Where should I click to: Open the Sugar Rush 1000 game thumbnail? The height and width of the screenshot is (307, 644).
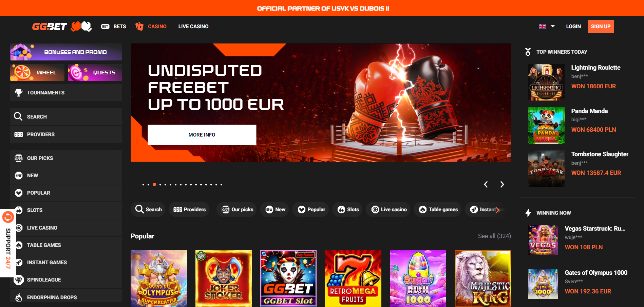[418, 278]
